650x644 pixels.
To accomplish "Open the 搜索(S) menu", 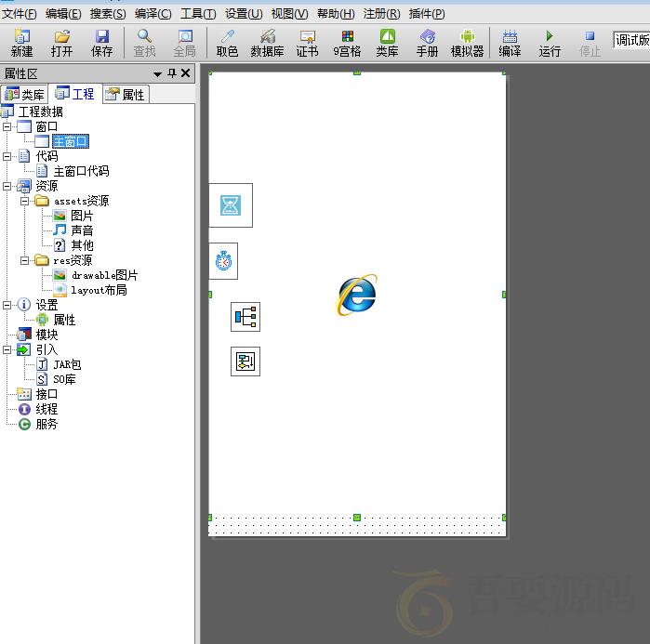I will pyautogui.click(x=108, y=14).
